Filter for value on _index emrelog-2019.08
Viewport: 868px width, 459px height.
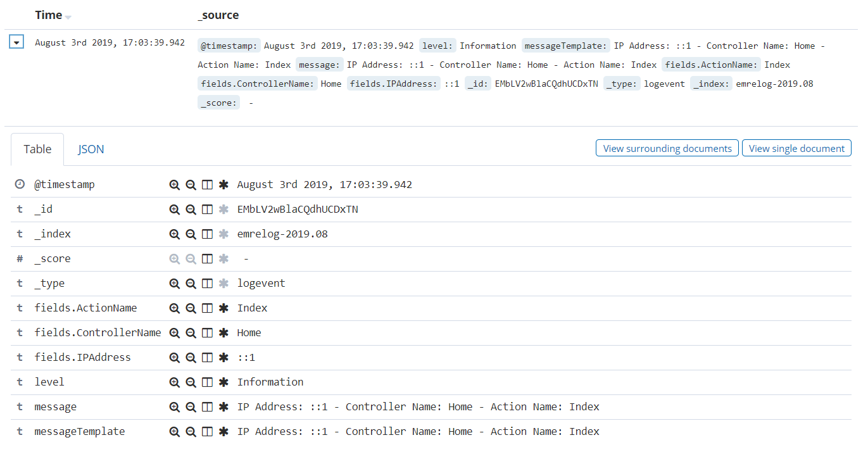[x=175, y=234]
